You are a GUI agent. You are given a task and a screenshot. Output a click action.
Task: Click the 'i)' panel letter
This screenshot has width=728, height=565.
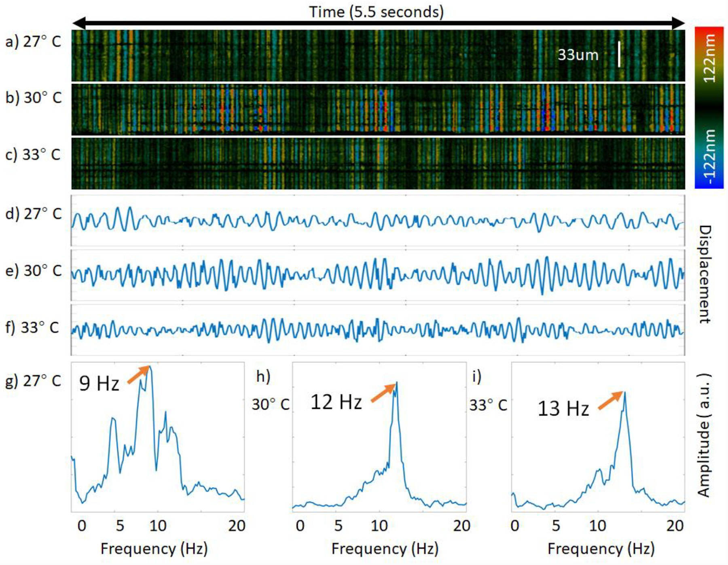coord(477,376)
